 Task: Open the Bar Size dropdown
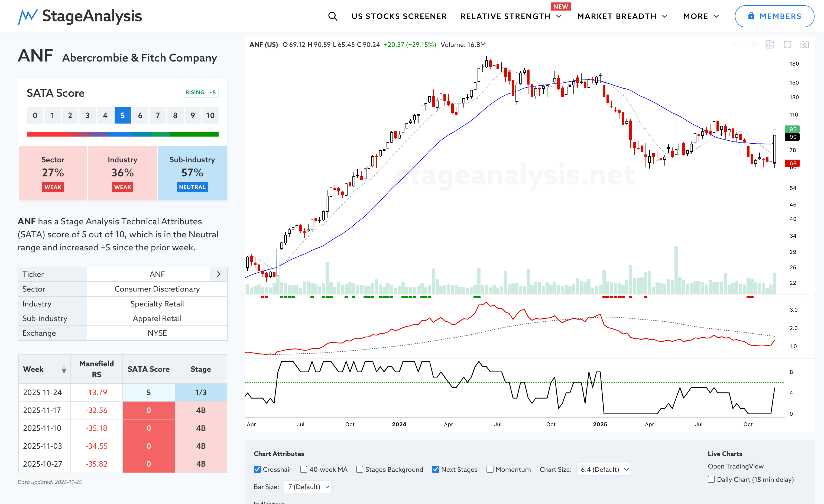308,487
